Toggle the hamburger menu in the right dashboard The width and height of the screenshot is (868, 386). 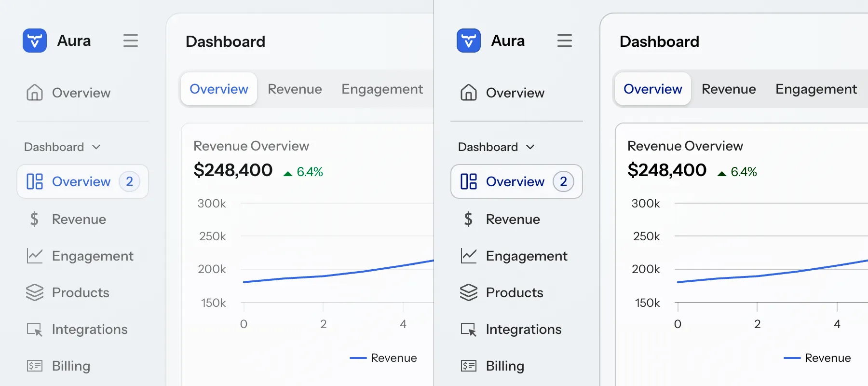coord(565,41)
